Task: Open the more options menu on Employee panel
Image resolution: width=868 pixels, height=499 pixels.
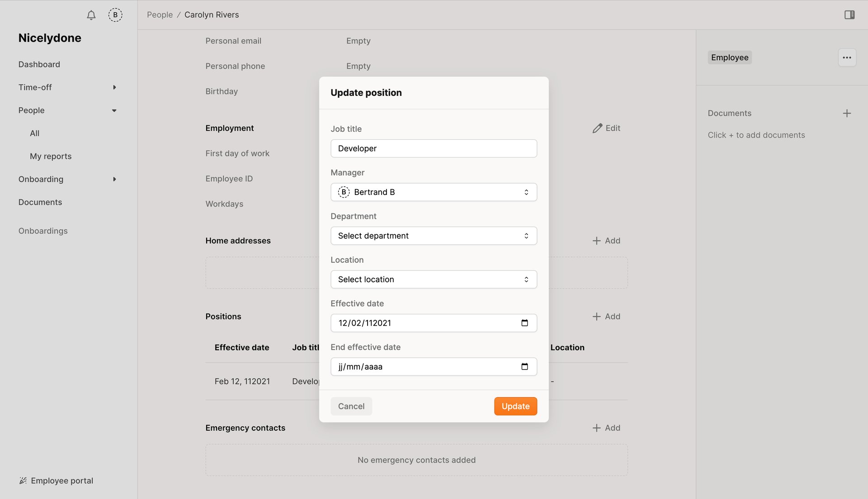Action: click(x=847, y=57)
